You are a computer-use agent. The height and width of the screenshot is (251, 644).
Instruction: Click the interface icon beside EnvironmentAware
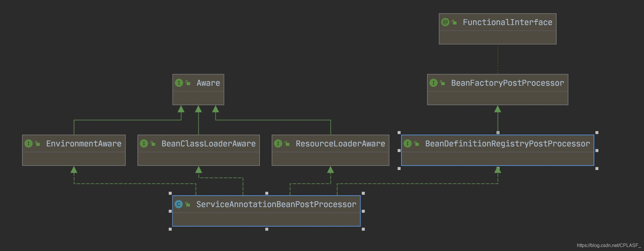[x=29, y=143]
